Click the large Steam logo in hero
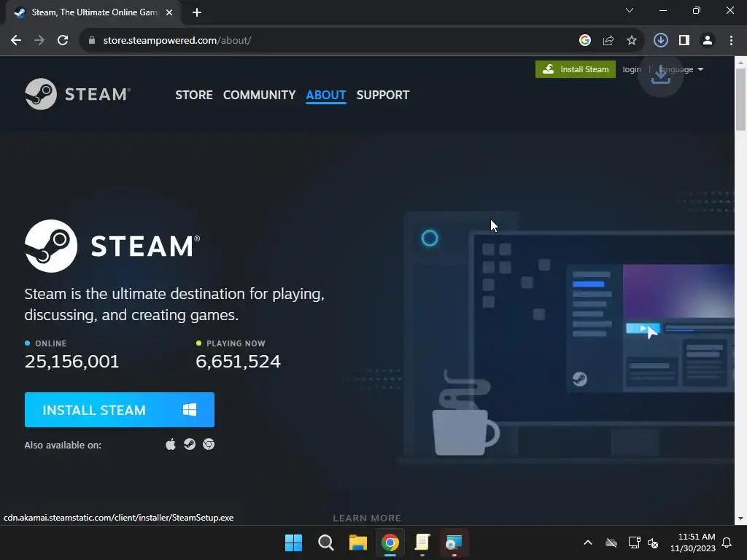747x560 pixels. pyautogui.click(x=112, y=246)
